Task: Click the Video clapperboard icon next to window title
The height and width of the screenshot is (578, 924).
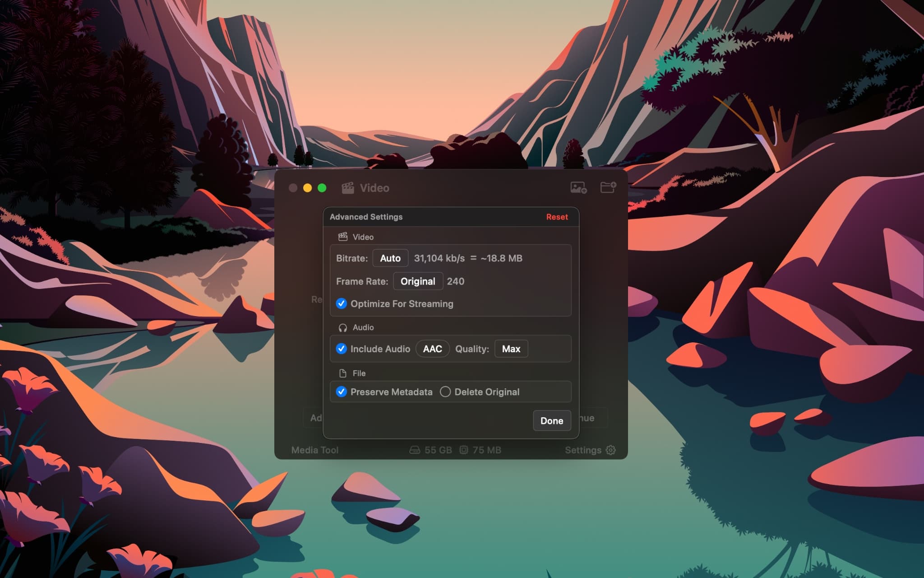Action: click(347, 188)
